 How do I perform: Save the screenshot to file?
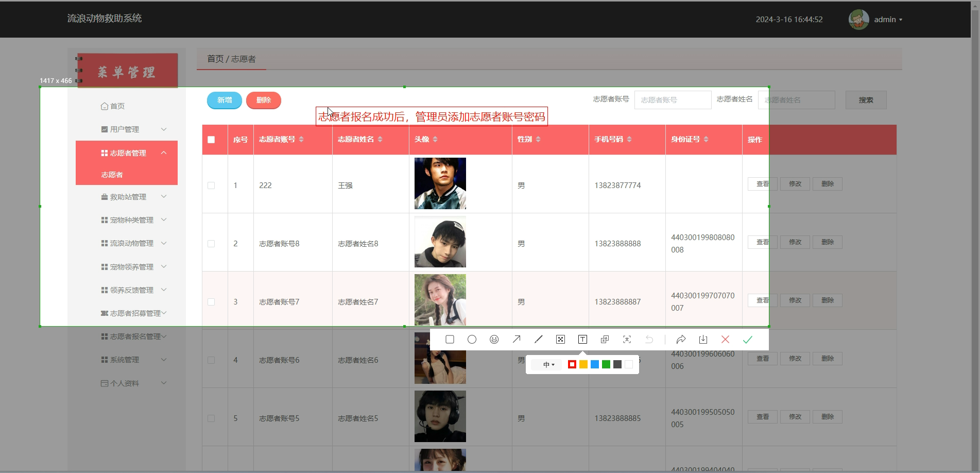point(703,339)
